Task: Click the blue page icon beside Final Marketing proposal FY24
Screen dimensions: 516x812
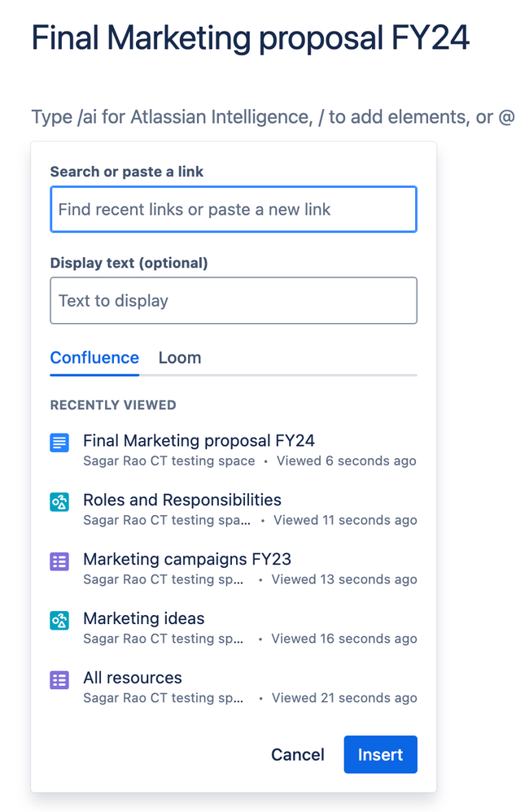Action: [59, 443]
